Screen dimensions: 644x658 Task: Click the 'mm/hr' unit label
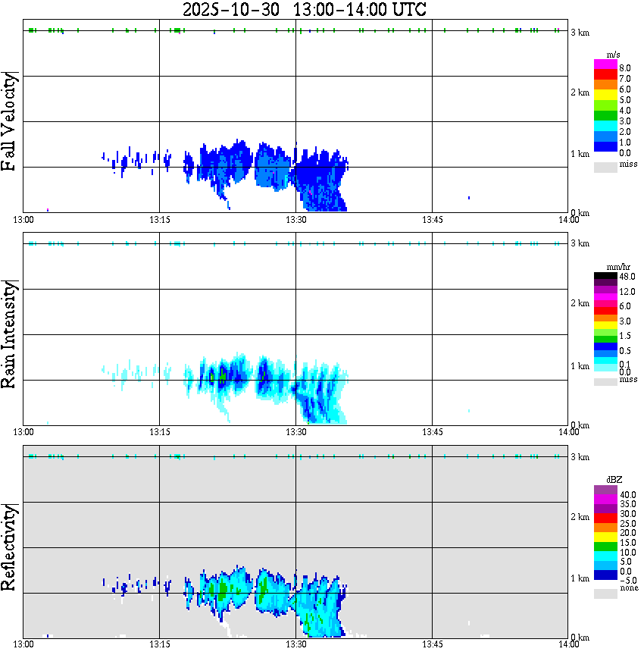(618, 267)
